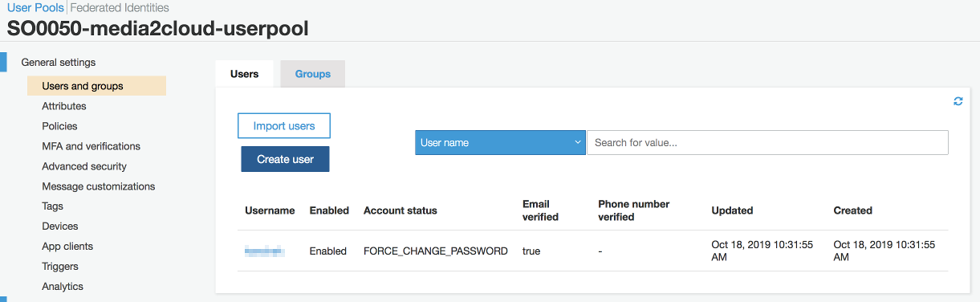Open App clients in sidebar
This screenshot has width=980, height=302.
pos(67,247)
